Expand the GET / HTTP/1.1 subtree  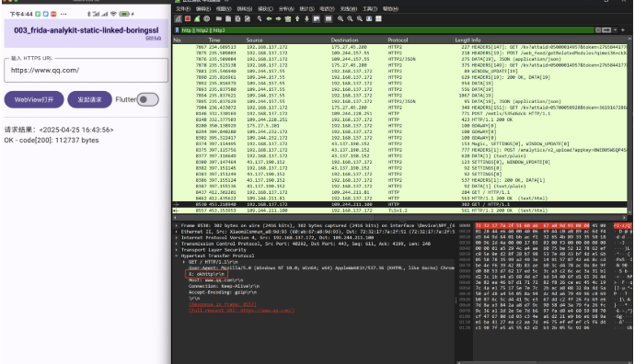(x=184, y=262)
